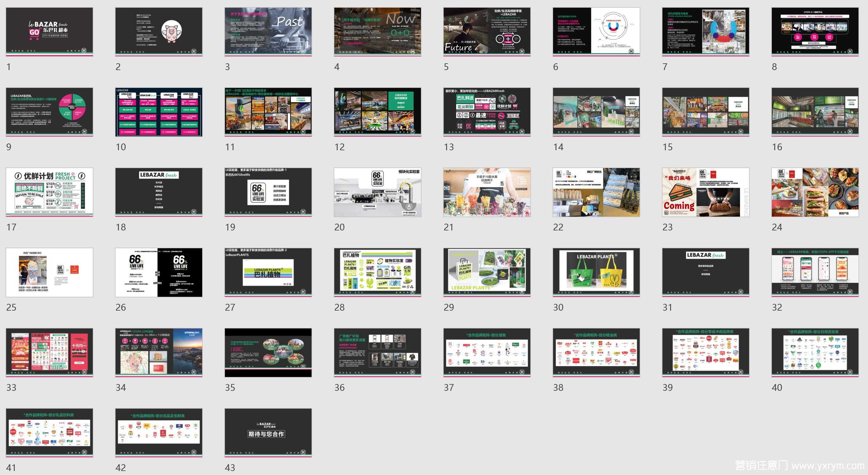Select slide 31 thumbnail

point(705,272)
